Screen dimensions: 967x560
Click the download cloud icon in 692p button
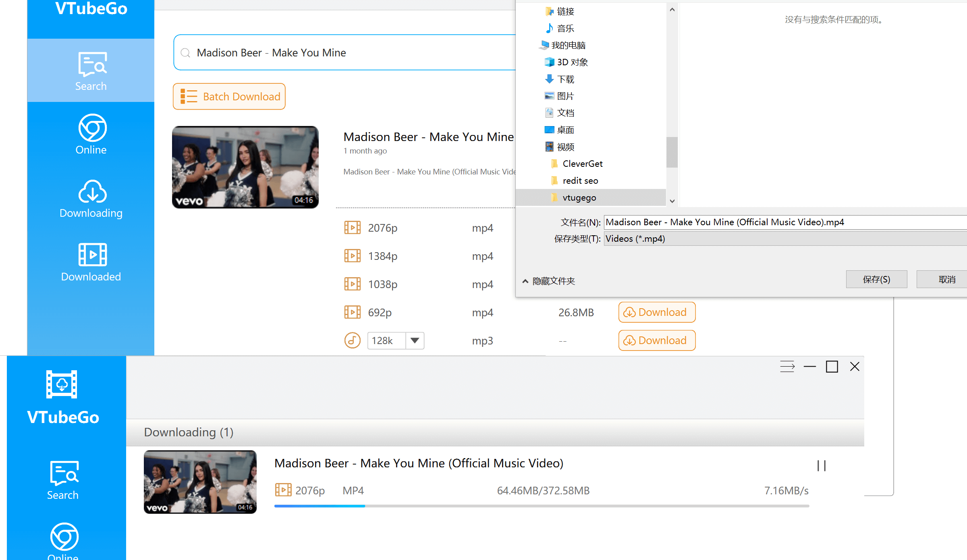[x=629, y=313]
